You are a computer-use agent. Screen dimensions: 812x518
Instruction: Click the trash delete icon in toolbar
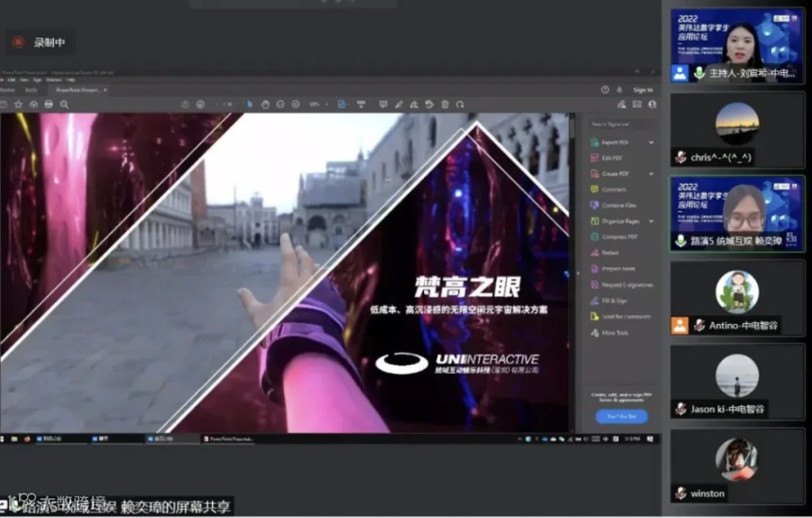445,104
